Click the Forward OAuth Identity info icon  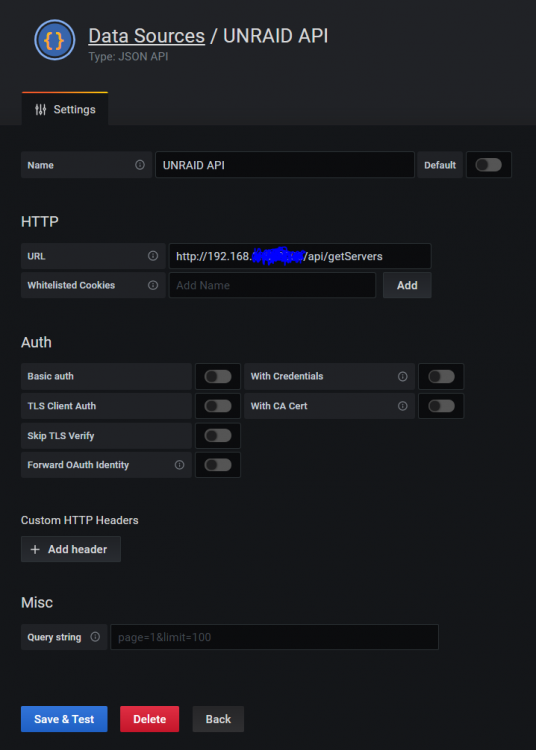tap(179, 465)
